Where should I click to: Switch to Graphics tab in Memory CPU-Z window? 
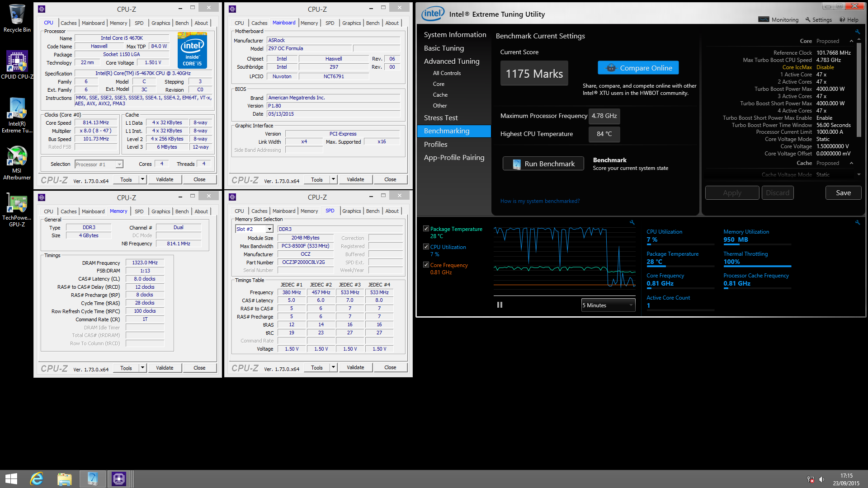pos(161,211)
